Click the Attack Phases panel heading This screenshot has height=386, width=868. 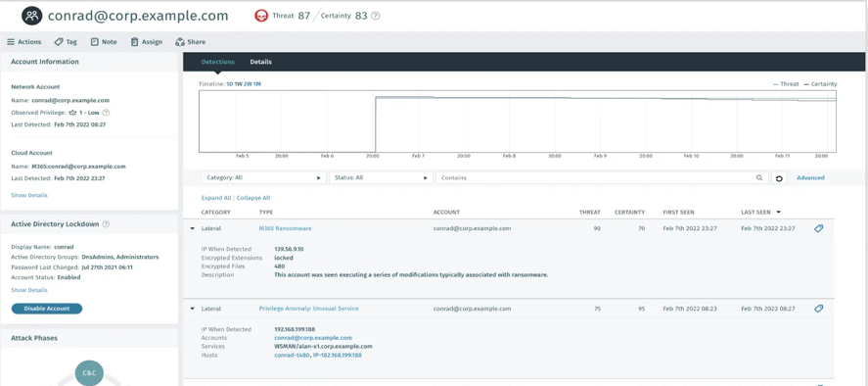34,338
